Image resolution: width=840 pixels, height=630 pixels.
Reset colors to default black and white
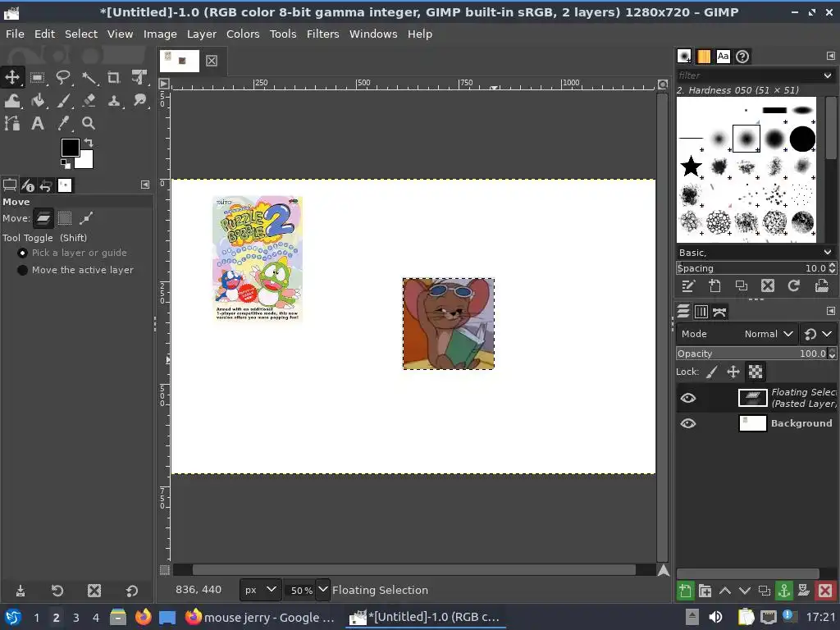(x=65, y=163)
